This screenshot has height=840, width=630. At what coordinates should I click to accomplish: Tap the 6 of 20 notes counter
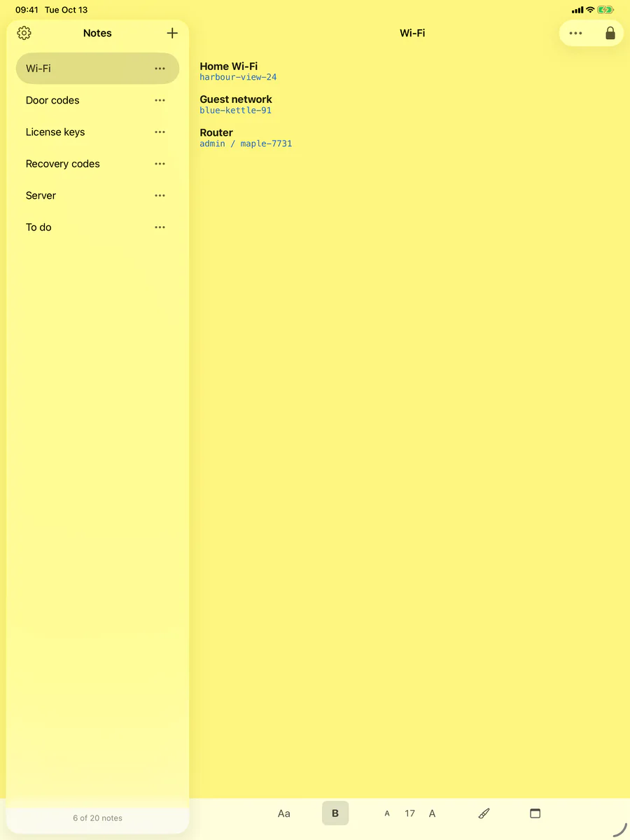point(97,818)
